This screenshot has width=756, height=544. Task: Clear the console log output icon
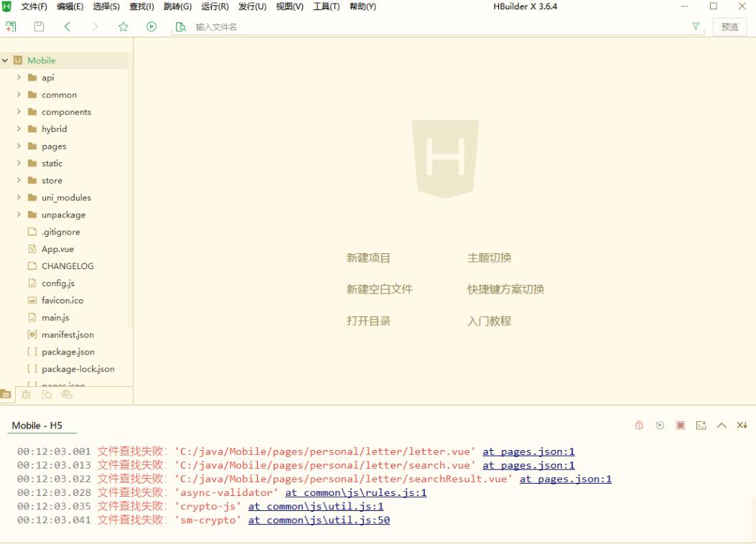click(742, 425)
